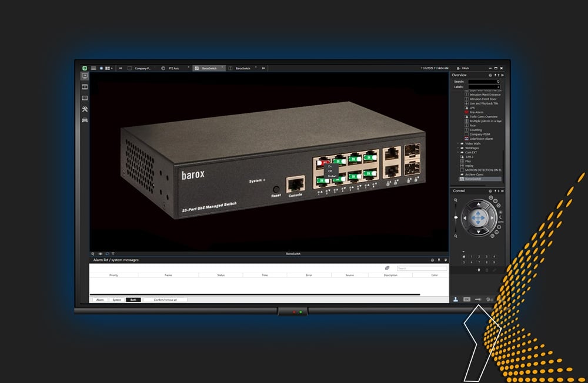The height and width of the screenshot is (383, 588).
Task: Expand the Video Walls folder
Action: click(x=458, y=143)
